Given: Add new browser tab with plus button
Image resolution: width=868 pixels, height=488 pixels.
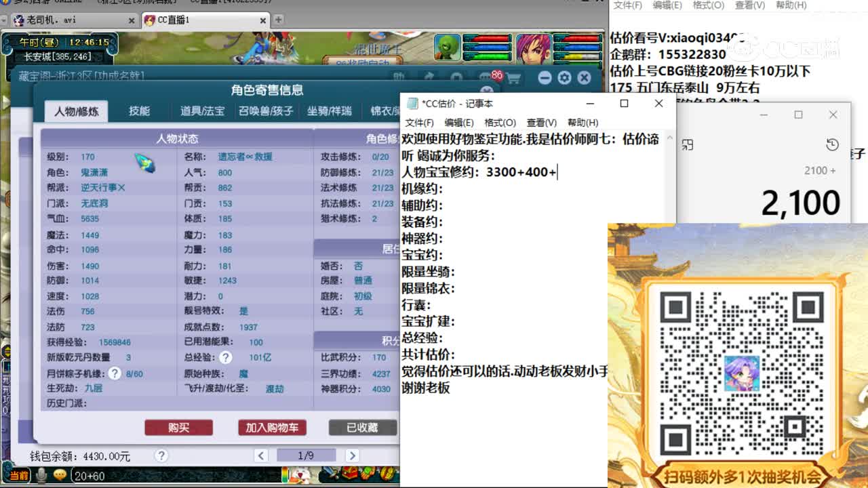Looking at the screenshot, I should coord(278,20).
